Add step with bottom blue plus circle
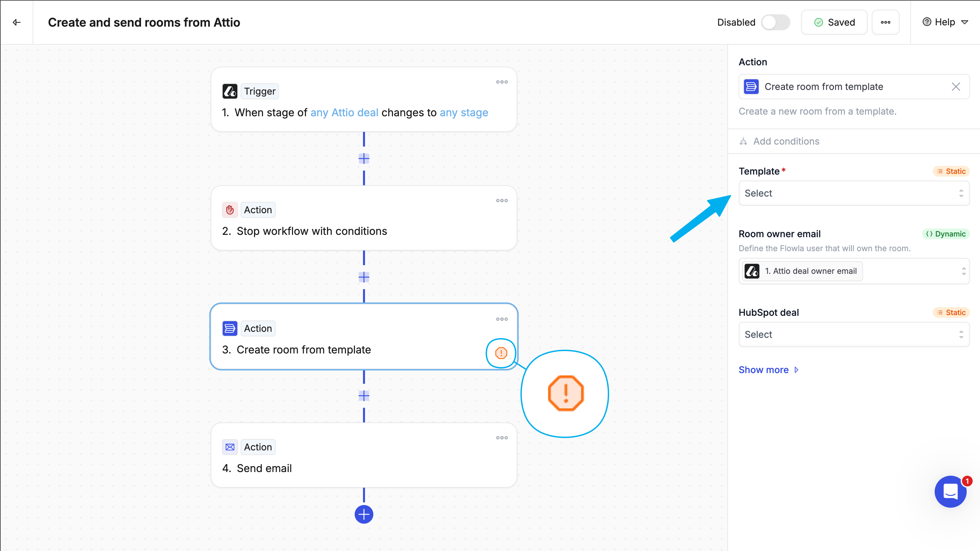 coord(364,514)
